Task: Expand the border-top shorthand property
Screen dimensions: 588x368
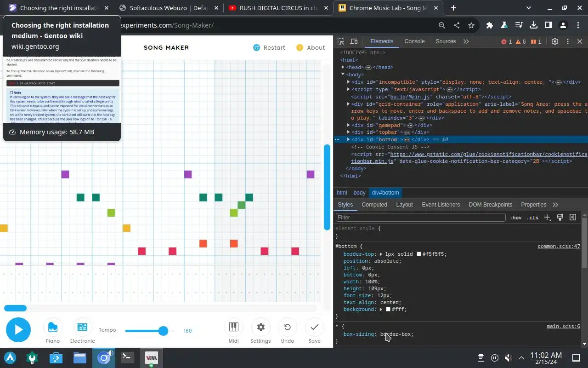Action: tap(381, 254)
